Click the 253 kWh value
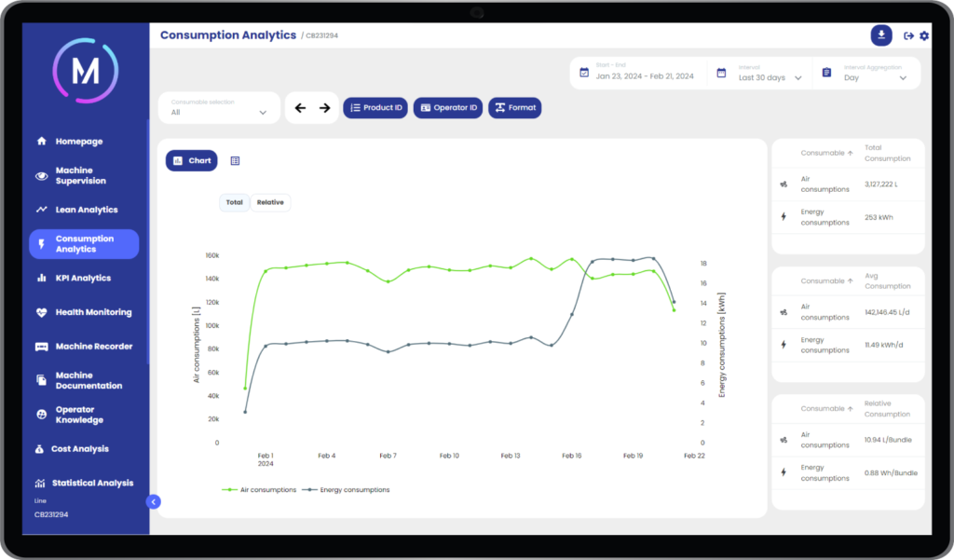Viewport: 954px width, 560px height. (x=879, y=217)
